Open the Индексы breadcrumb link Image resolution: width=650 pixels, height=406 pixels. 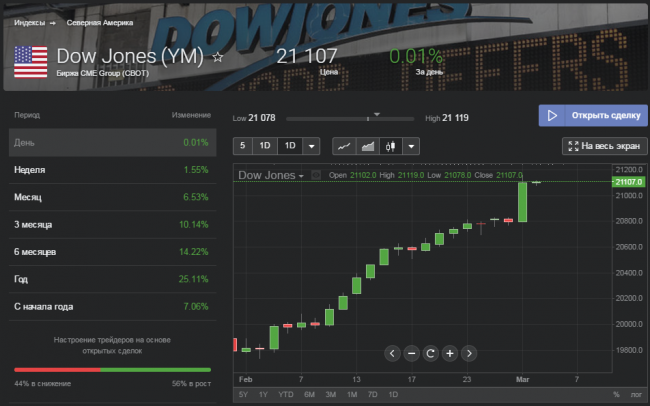[x=29, y=23]
